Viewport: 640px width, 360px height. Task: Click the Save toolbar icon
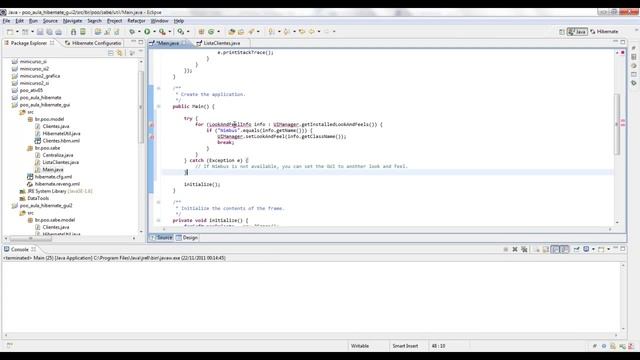pos(40,31)
